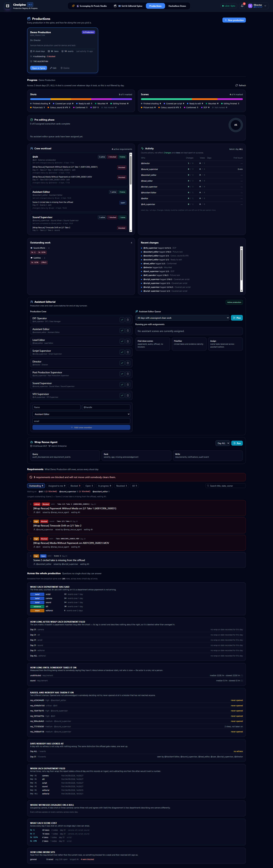The image size is (273, 868).
Task: Click trash icon for DIT Operator
Action: (x=128, y=320)
